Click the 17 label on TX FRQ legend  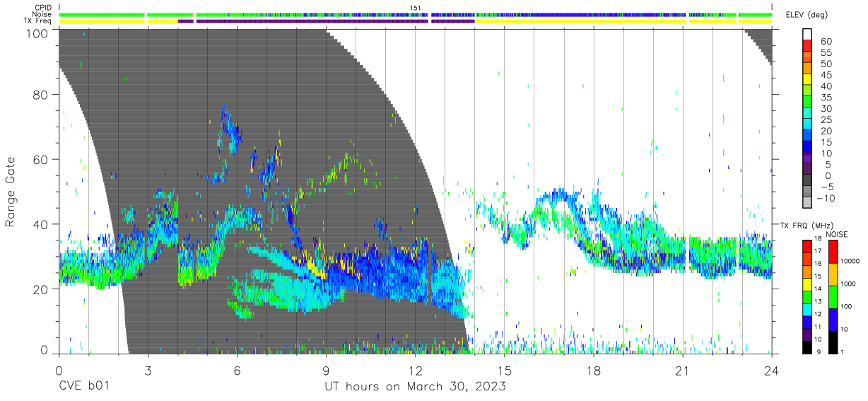pyautogui.click(x=819, y=251)
